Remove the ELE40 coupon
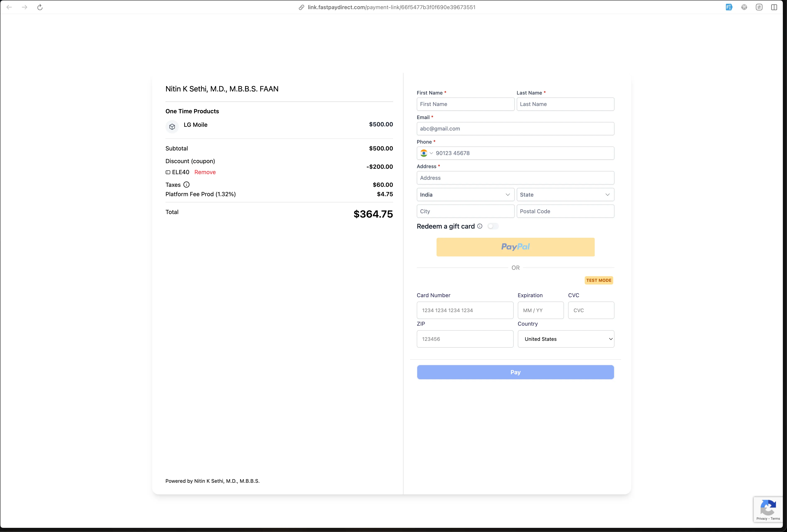Screen dimensions: 787x532 click(205, 172)
